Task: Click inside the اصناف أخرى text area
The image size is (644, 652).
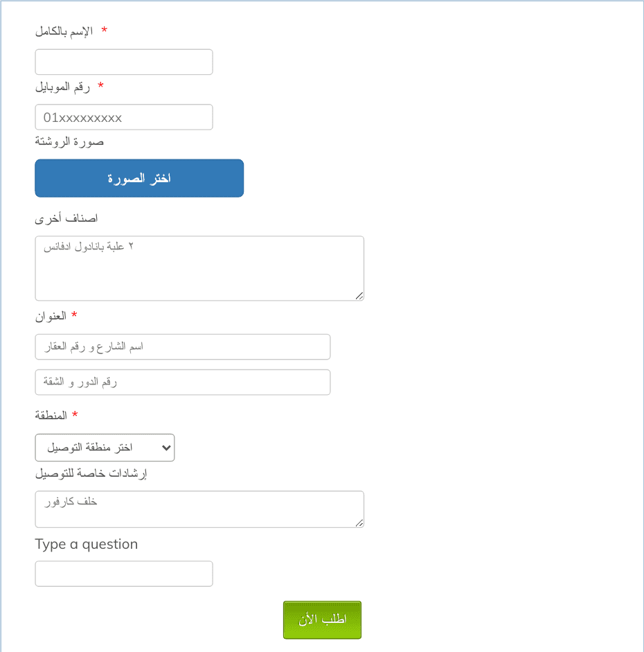Action: 199,269
